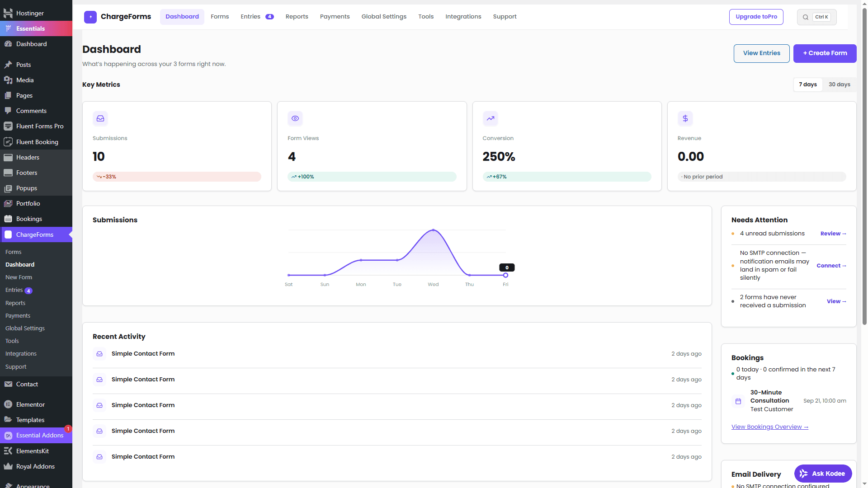868x488 pixels.
Task: Click View link for forms without submissions
Action: click(x=836, y=301)
